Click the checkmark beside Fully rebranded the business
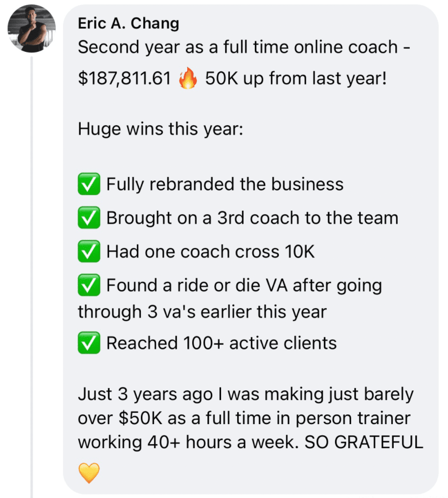This screenshot has width=448, height=498. click(89, 184)
